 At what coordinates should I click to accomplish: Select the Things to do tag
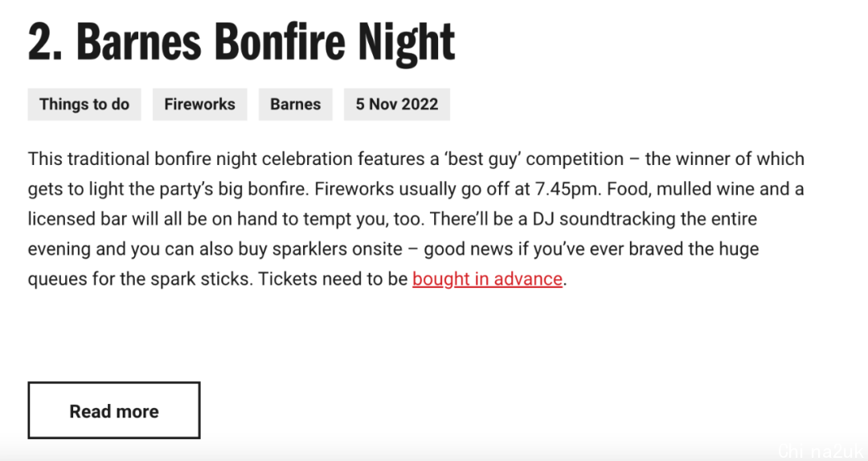point(84,104)
